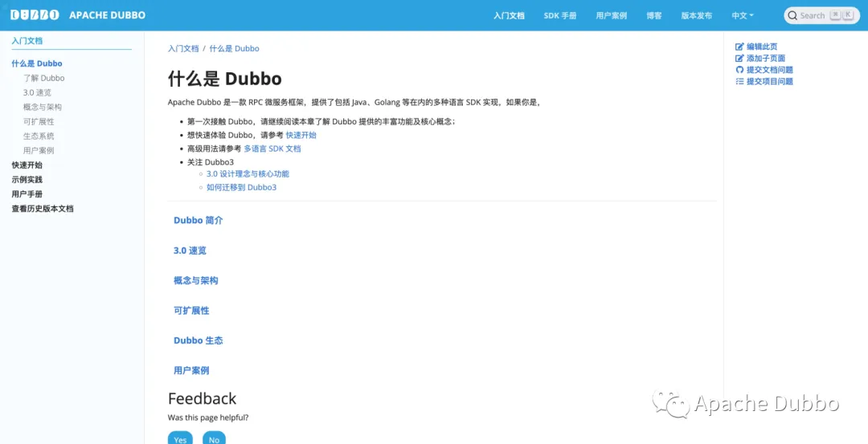Open the 用户案例 section link in content

coord(191,370)
